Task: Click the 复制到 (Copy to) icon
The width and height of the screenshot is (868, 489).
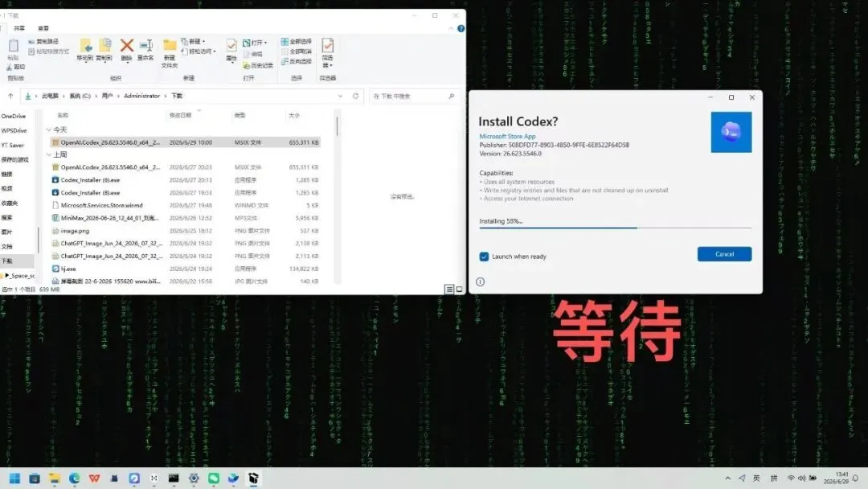Action: click(104, 46)
